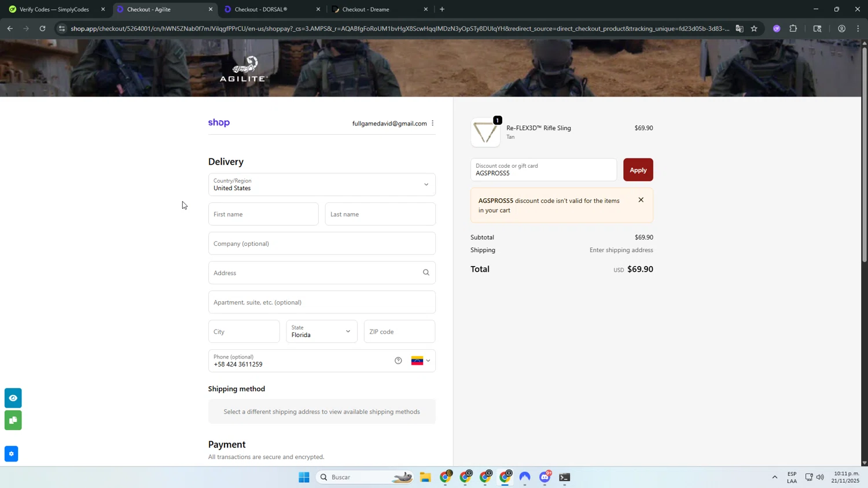The image size is (868, 488).
Task: Click the volume icon in system tray
Action: [820, 477]
